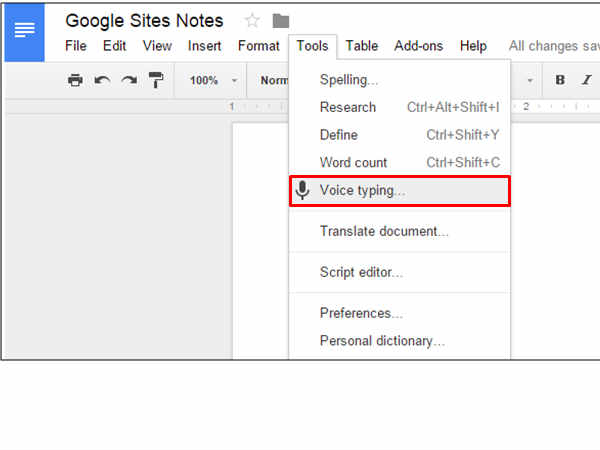Open the Format menu

(x=259, y=46)
